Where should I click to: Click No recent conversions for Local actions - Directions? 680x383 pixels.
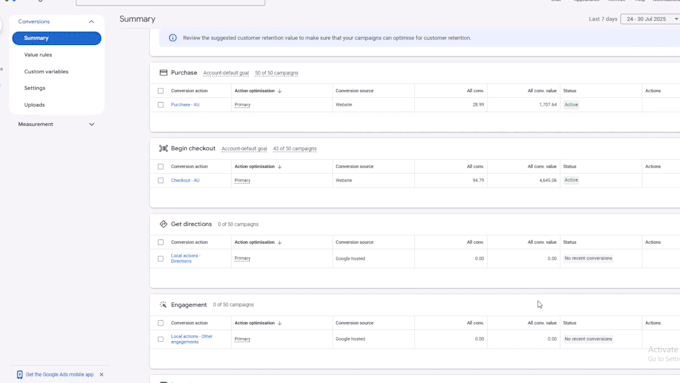588,259
